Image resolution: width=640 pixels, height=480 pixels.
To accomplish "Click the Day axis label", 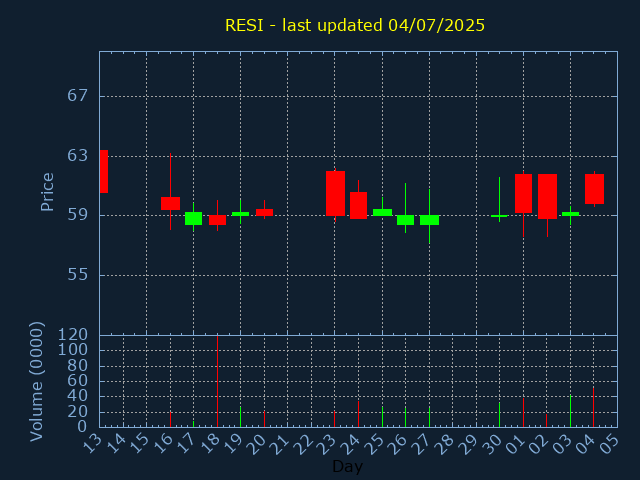I will [347, 466].
